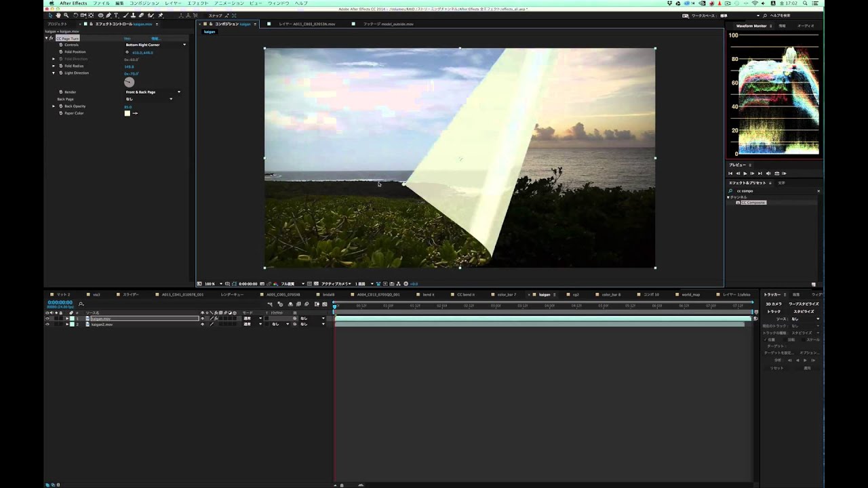Image resolution: width=868 pixels, height=488 pixels.
Task: Toggle Light Direction stopwatch
Action: click(x=61, y=73)
